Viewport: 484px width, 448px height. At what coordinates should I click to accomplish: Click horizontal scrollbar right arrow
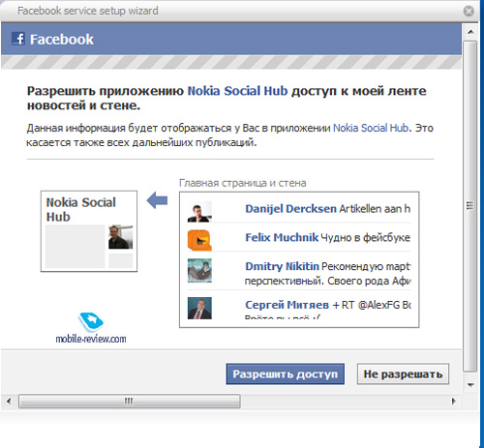[454, 402]
